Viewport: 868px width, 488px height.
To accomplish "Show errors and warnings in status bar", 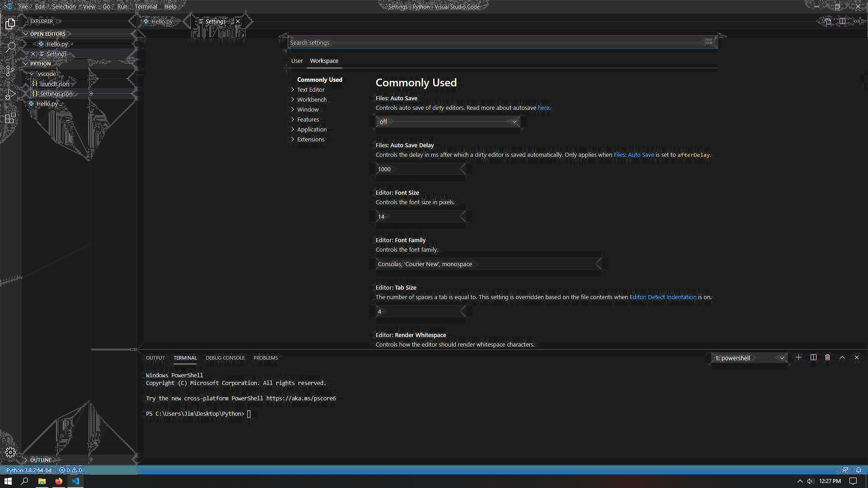I will (71, 470).
